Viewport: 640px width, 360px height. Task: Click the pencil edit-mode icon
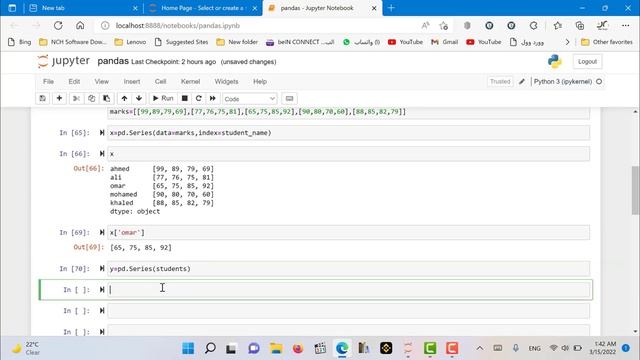[522, 82]
